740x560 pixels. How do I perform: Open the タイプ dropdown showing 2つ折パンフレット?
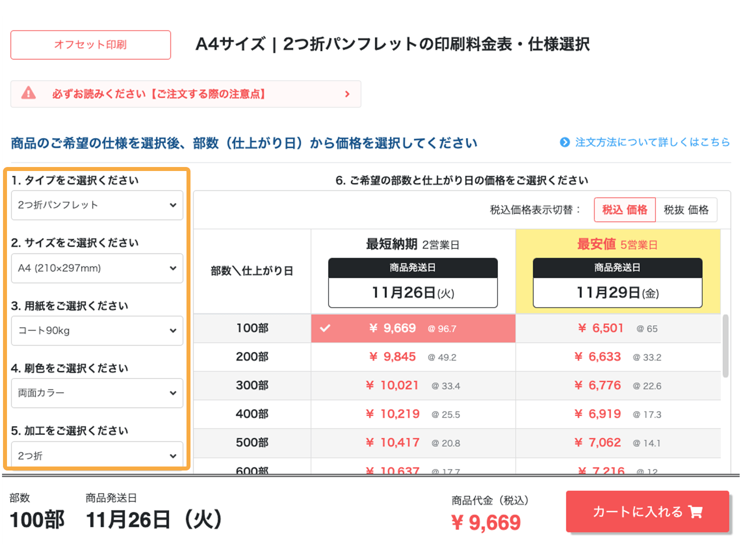click(96, 205)
